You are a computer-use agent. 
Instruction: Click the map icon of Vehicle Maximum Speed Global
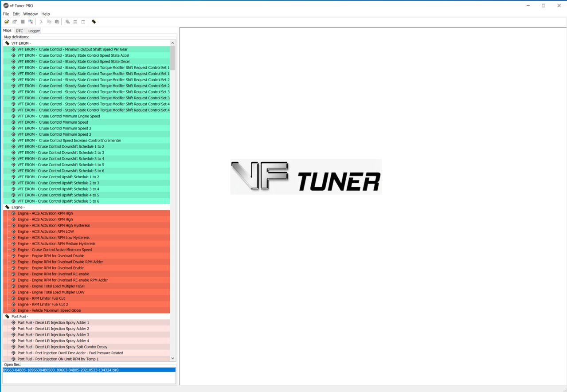(x=13, y=310)
